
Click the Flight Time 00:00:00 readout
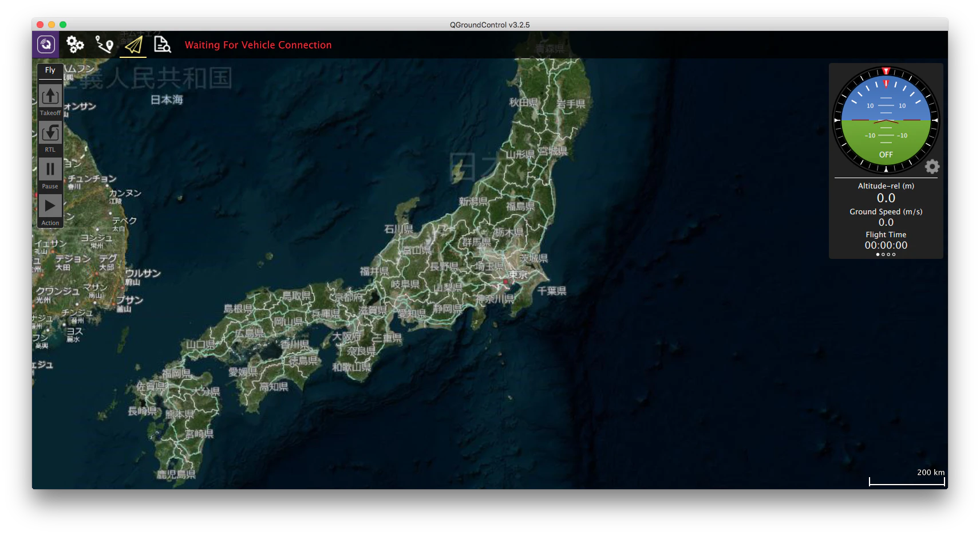coord(886,245)
